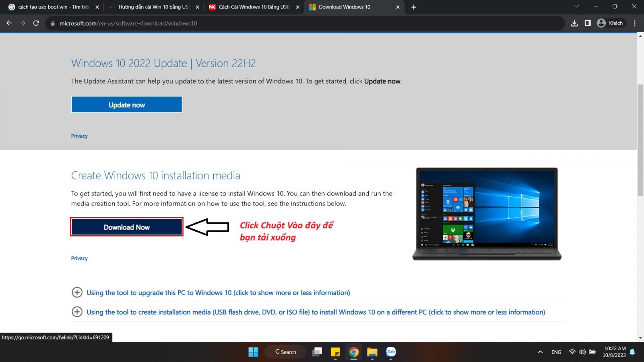This screenshot has height=362, width=644.
Task: Click 'Using the tool to upgrade this PC' link text
Action: click(x=218, y=293)
